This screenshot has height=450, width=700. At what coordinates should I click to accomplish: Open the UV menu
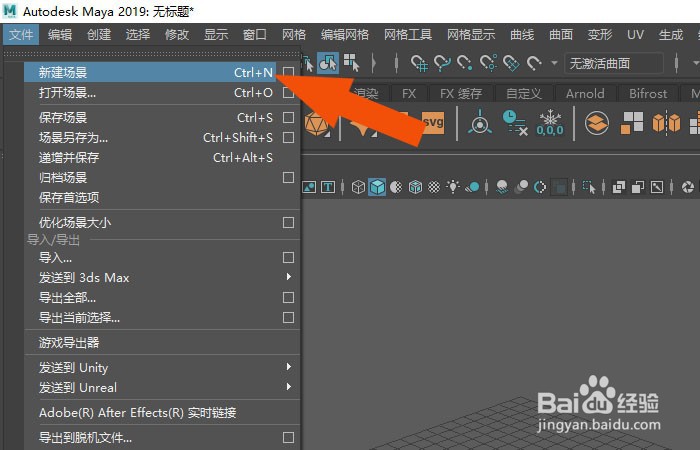(635, 34)
